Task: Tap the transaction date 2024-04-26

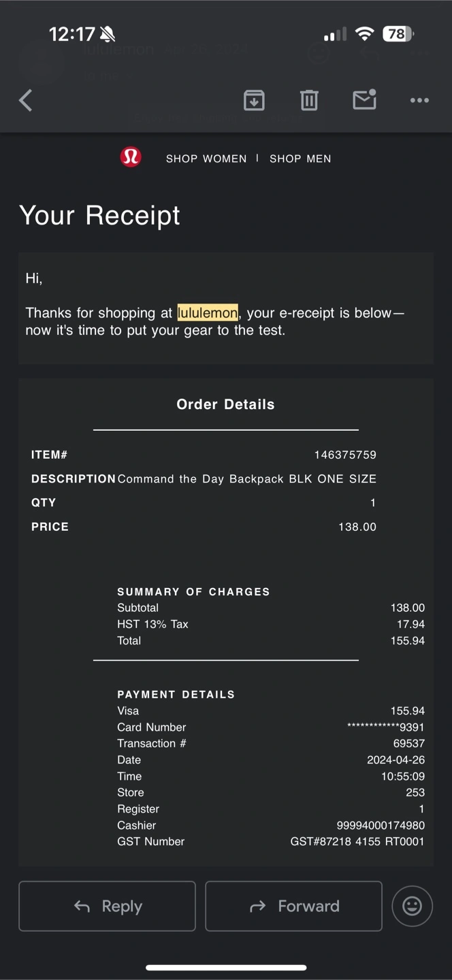Action: [x=395, y=760]
